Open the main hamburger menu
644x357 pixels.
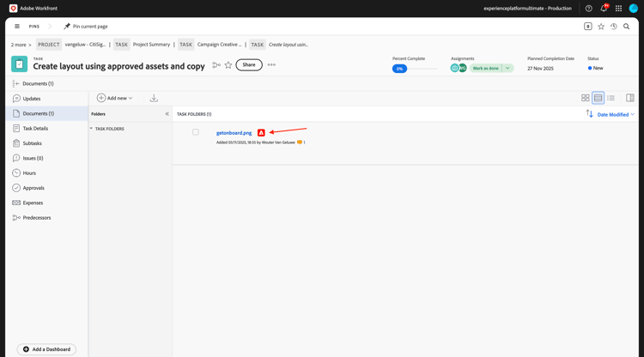pos(17,27)
